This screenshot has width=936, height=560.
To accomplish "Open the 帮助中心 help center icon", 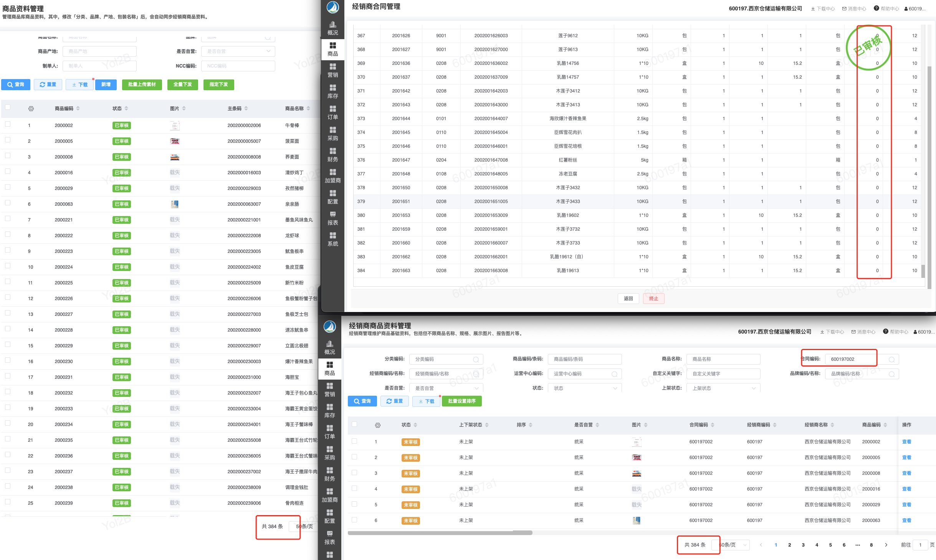I will tap(876, 8).
